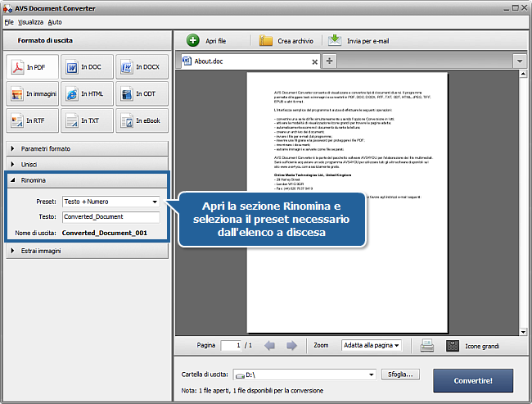Image resolution: width=532 pixels, height=404 pixels.
Task: Click the Testo input field
Action: (111, 217)
